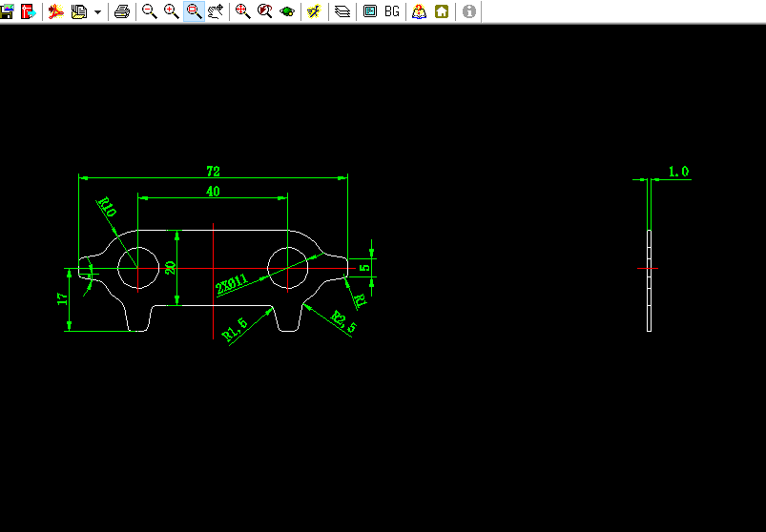Click the zoom previous magnifier icon
The image size is (766, 532).
[x=265, y=11]
